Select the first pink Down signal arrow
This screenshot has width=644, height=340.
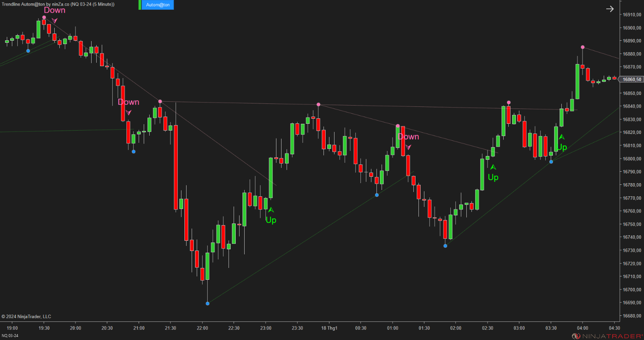pyautogui.click(x=54, y=20)
